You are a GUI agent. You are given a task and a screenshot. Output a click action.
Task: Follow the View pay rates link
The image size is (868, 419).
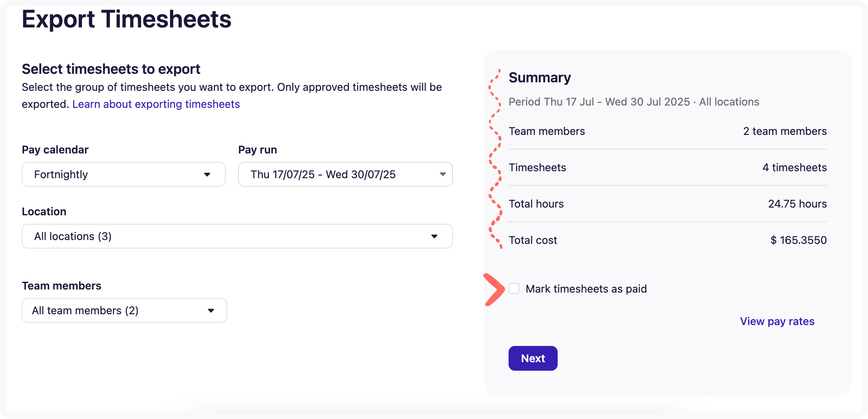[x=777, y=322]
